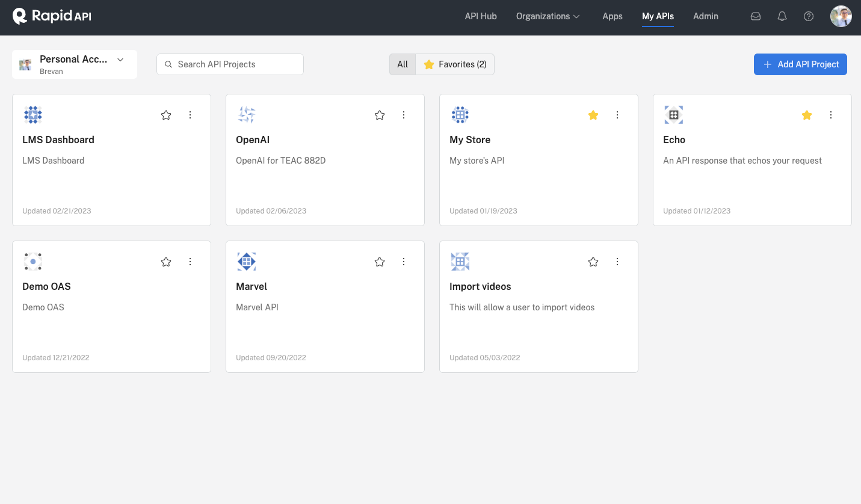The height and width of the screenshot is (504, 861).
Task: Click 'Updated 02/21/2023' date text
Action: coord(57,211)
